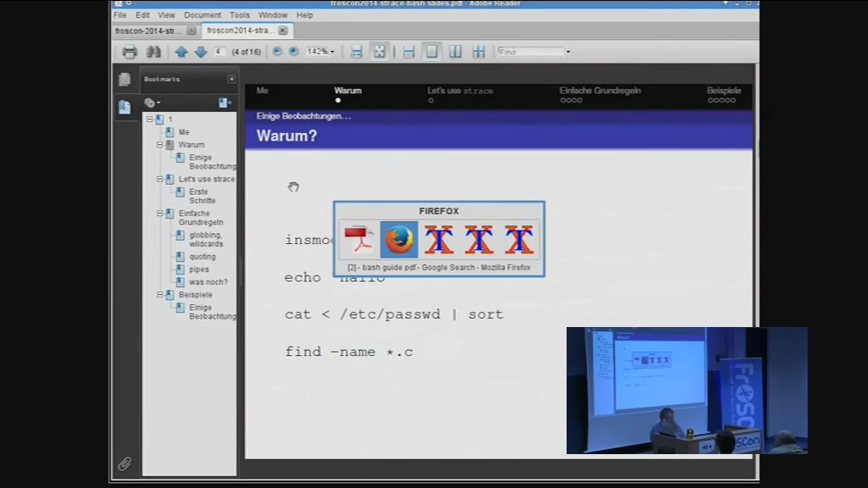The height and width of the screenshot is (488, 868).
Task: Collapse the Let's use strace node
Action: [x=160, y=179]
